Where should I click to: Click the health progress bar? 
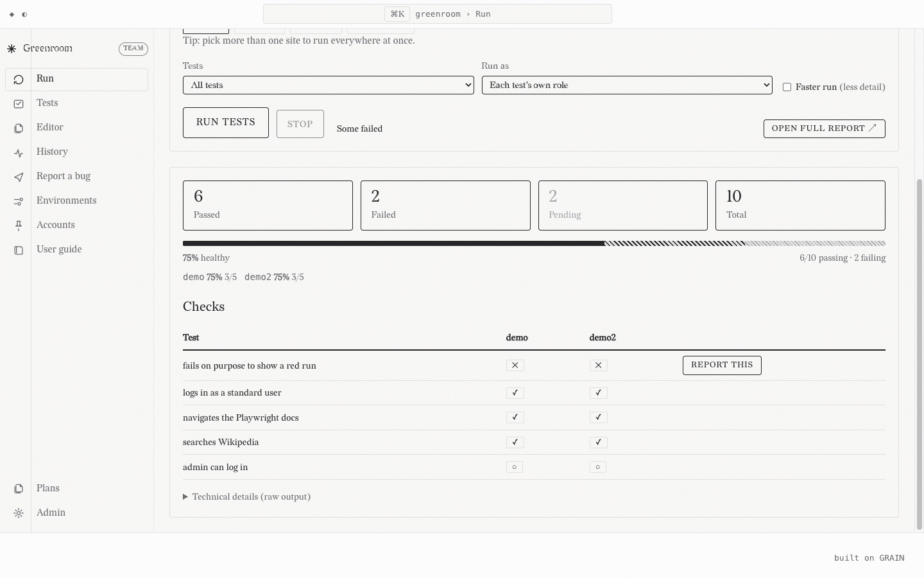coord(534,243)
